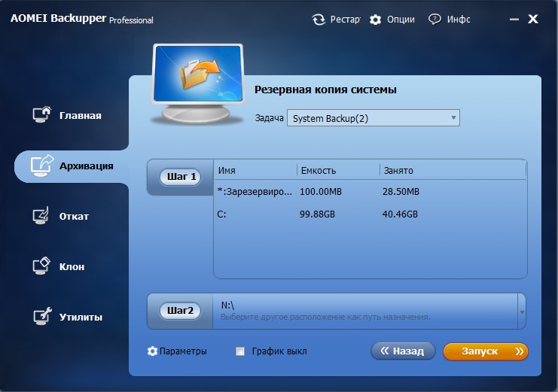Viewport: 558px width, 392px height.
Task: Click the 99.88GB capacity value
Action: (x=317, y=214)
